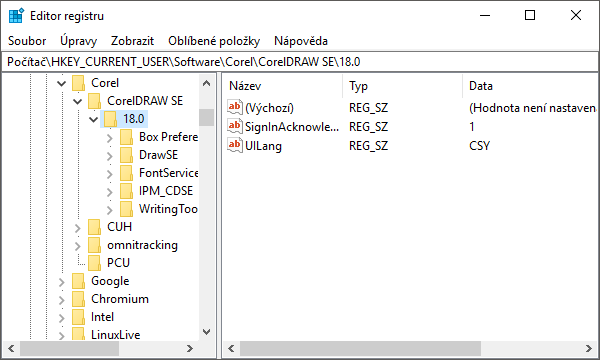The height and width of the screenshot is (360, 600).
Task: Click the Google folder icon
Action: (x=78, y=281)
